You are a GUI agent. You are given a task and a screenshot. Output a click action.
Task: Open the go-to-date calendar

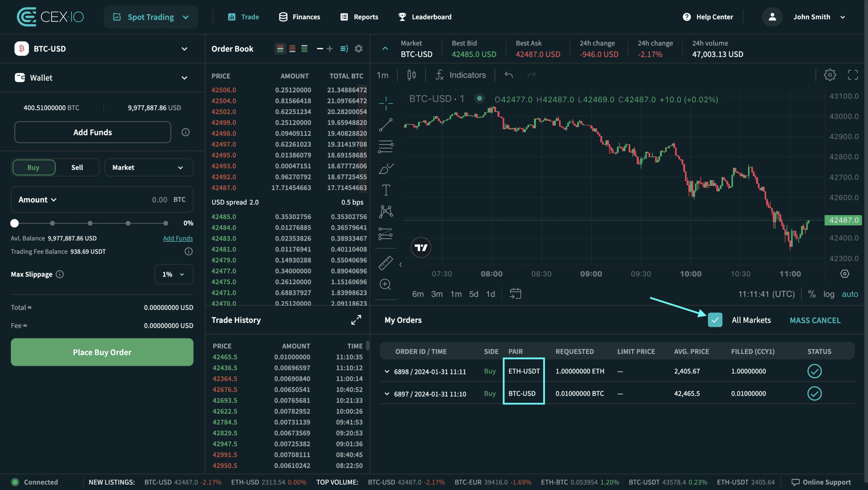(515, 294)
